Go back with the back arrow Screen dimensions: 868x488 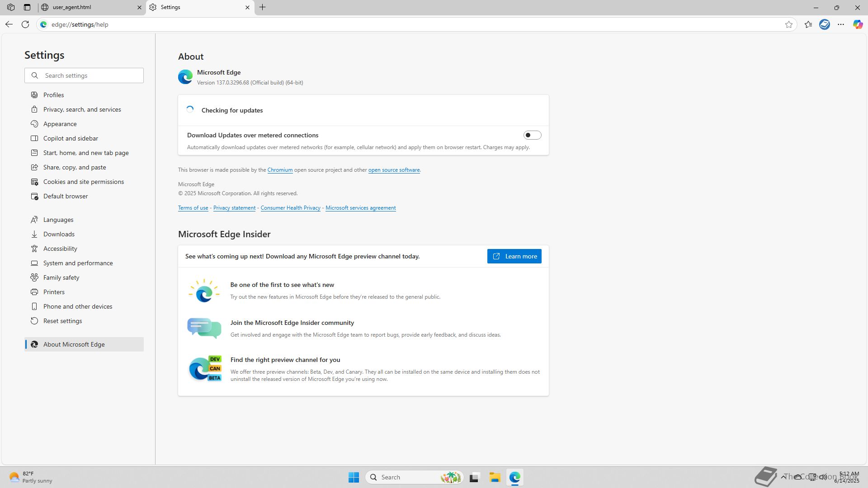[x=9, y=24]
